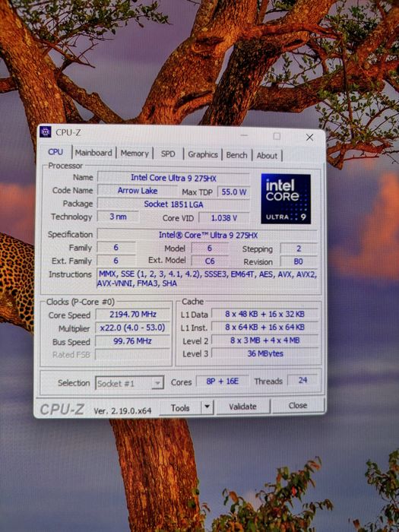Click the Tools button
The image size is (399, 532).
[180, 407]
